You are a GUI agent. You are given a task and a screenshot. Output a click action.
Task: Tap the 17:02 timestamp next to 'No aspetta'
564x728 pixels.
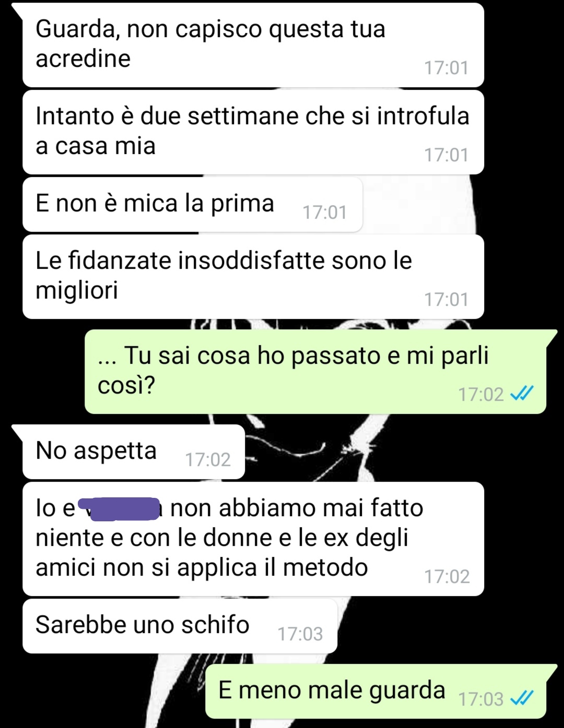(207, 460)
